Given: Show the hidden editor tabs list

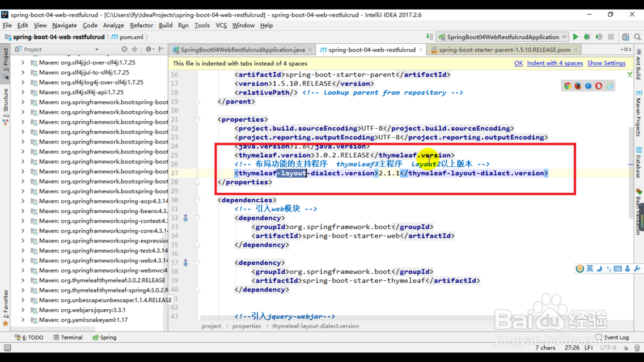Looking at the screenshot, I should (626, 50).
